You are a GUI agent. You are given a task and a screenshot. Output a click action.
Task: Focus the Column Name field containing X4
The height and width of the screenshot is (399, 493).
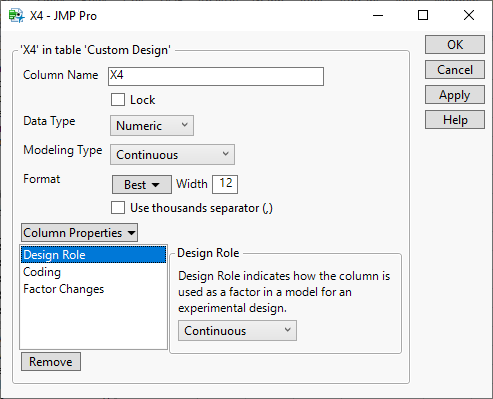coord(216,76)
